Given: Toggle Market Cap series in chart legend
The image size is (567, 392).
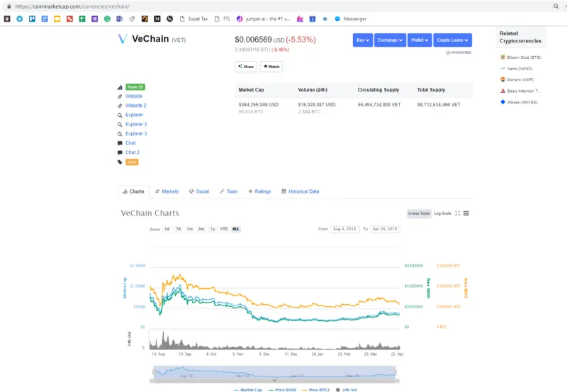Looking at the screenshot, I should pos(247,390).
